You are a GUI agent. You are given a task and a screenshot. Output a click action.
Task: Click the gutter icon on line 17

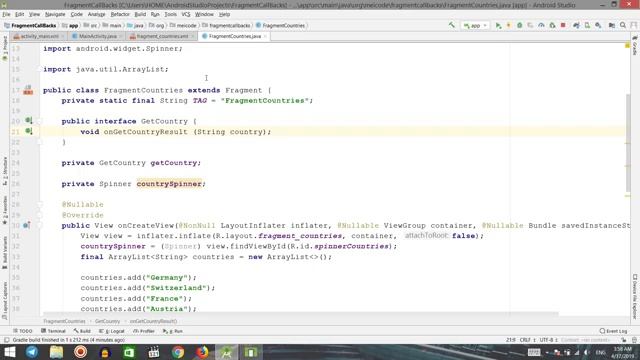28,90
